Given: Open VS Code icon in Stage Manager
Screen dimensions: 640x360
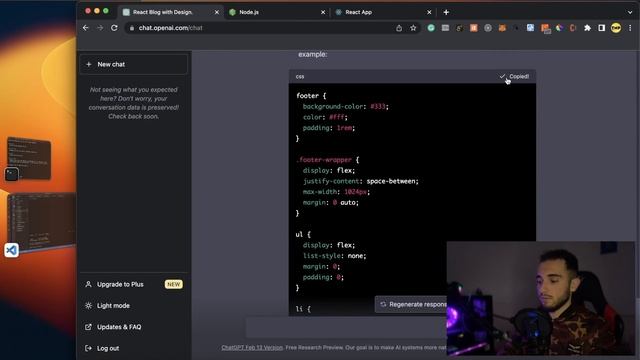Looking at the screenshot, I should coord(11,250).
